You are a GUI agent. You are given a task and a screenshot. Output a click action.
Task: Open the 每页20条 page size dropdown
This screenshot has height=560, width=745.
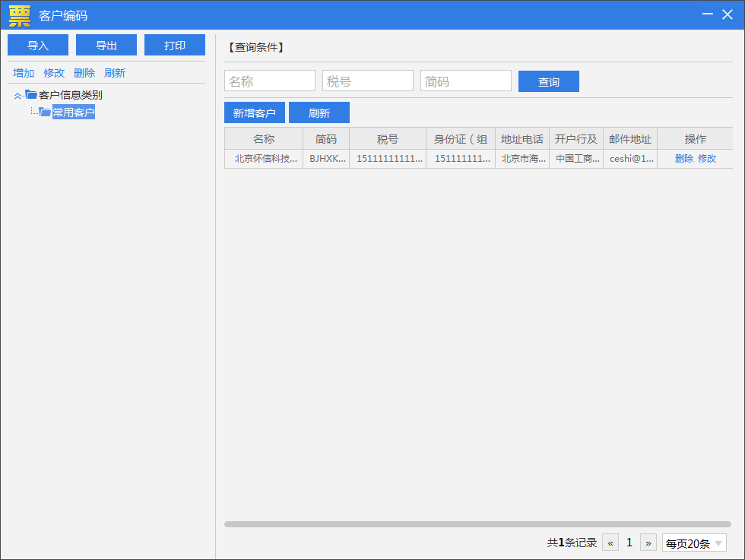[694, 543]
